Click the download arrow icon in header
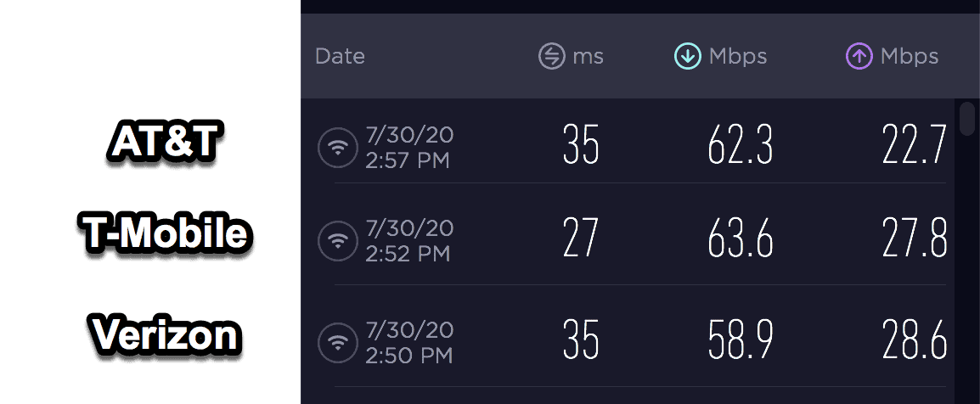 tap(688, 56)
